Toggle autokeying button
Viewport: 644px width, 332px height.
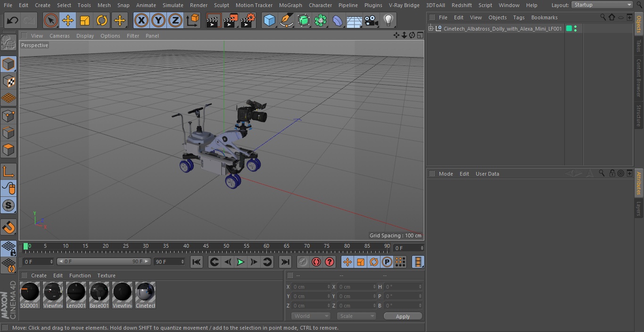pos(316,262)
